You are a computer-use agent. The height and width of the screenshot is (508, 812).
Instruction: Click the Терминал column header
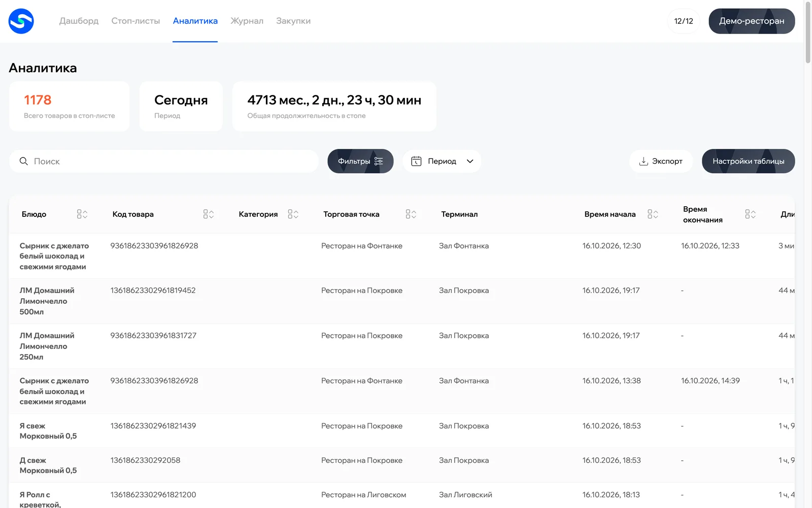tap(459, 214)
